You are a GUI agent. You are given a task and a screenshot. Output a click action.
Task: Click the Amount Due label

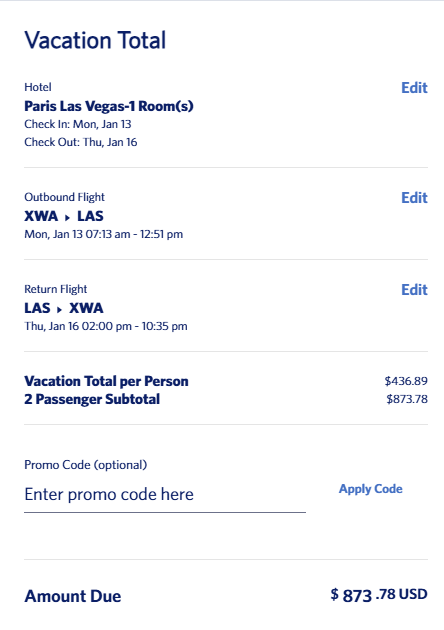(73, 596)
